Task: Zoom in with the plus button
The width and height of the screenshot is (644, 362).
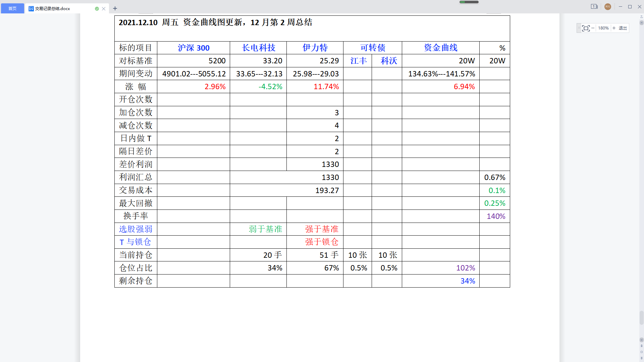Action: [x=614, y=28]
